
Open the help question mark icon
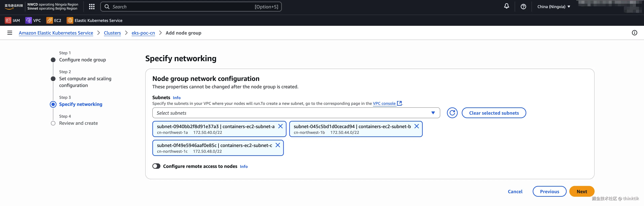(x=523, y=7)
